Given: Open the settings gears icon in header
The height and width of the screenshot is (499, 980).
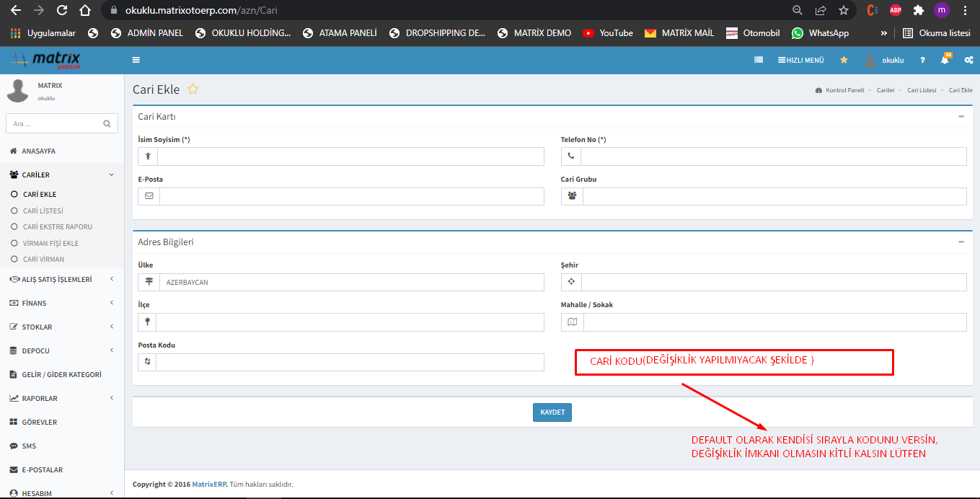Looking at the screenshot, I should coord(968,60).
